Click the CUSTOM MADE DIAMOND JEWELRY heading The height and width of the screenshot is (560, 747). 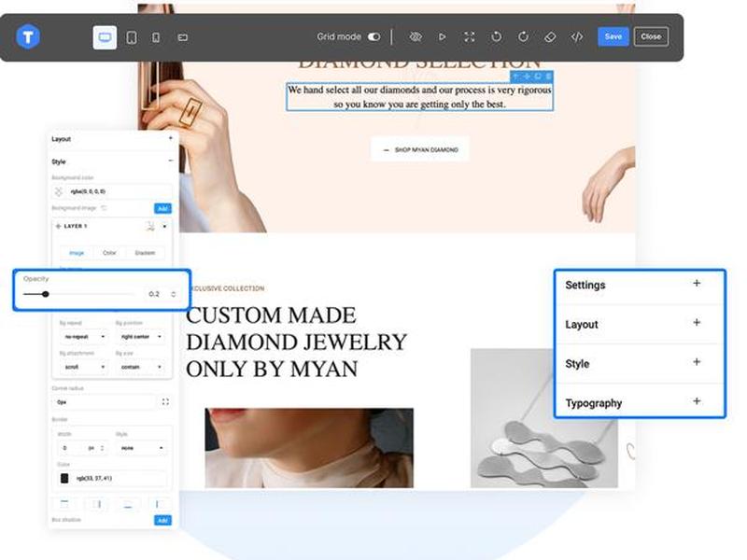[296, 342]
